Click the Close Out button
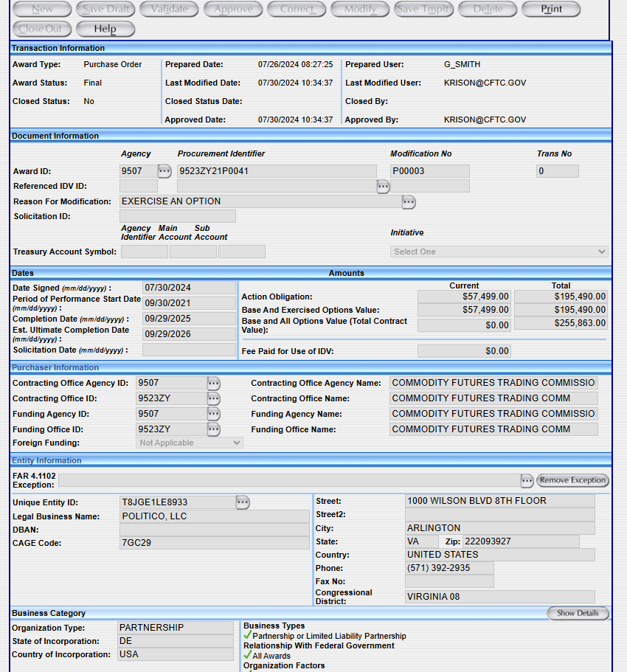The height and width of the screenshot is (672, 627). tap(42, 29)
